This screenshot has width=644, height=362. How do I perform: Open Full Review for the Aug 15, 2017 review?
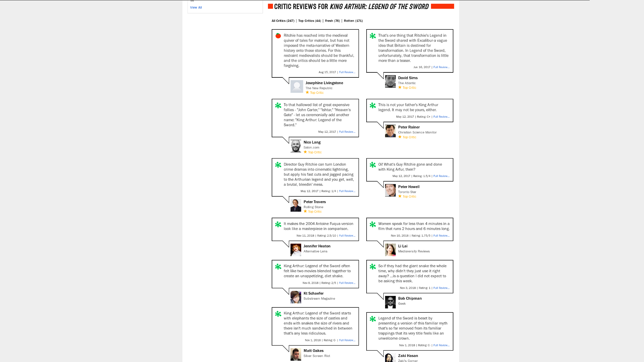click(x=347, y=72)
